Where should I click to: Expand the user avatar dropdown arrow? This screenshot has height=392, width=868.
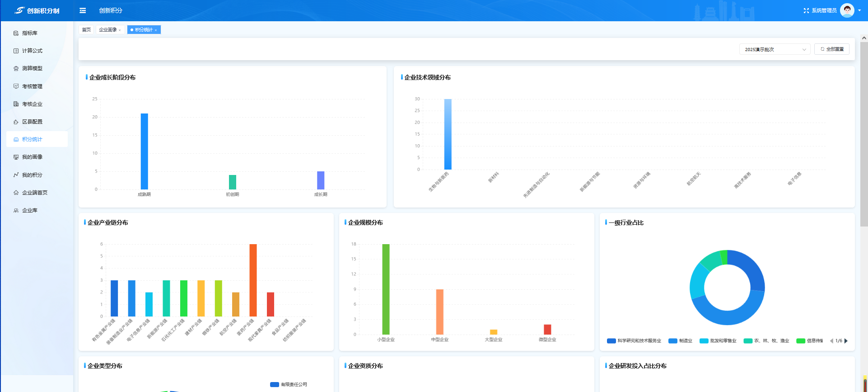click(859, 10)
